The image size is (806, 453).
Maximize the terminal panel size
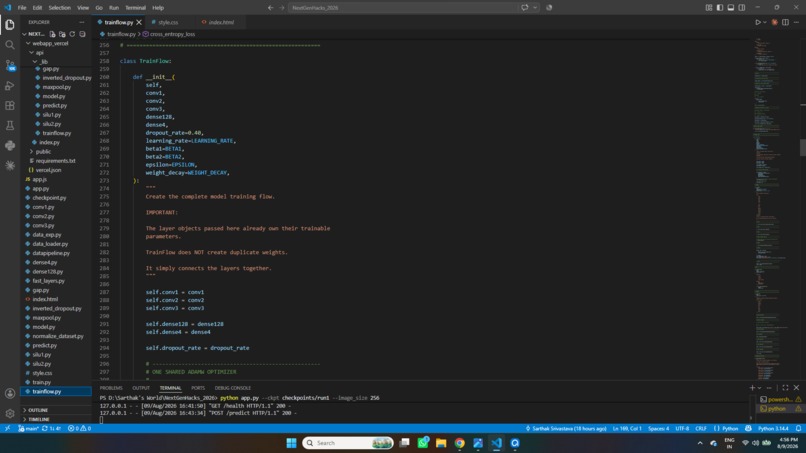tap(785, 388)
